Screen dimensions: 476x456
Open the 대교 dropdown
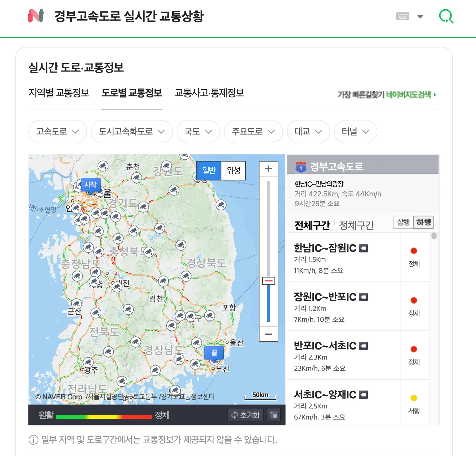pos(308,132)
